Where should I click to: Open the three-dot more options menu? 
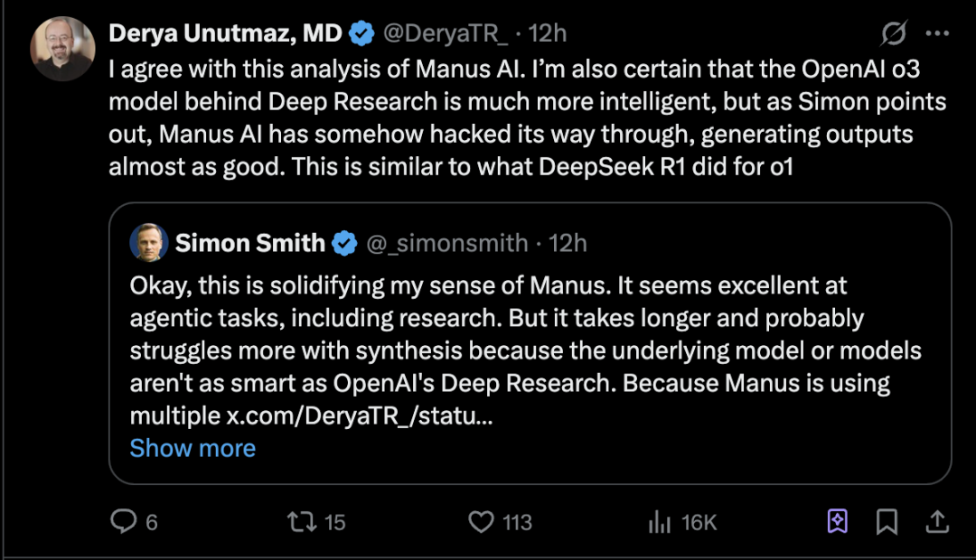click(x=938, y=34)
